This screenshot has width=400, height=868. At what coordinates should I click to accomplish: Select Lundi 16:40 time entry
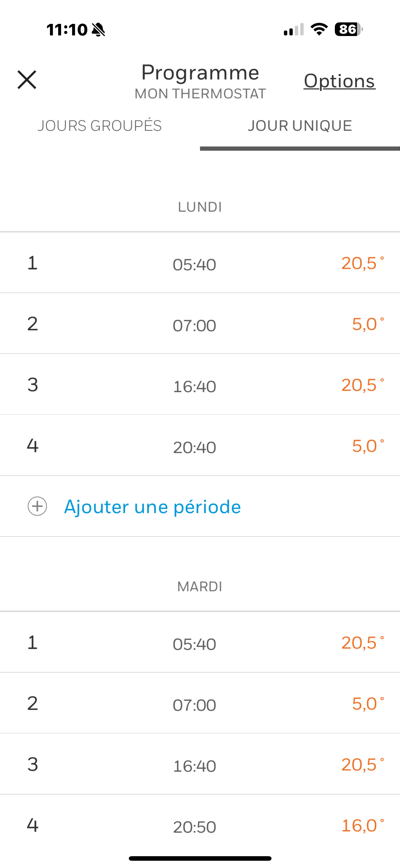pos(194,386)
